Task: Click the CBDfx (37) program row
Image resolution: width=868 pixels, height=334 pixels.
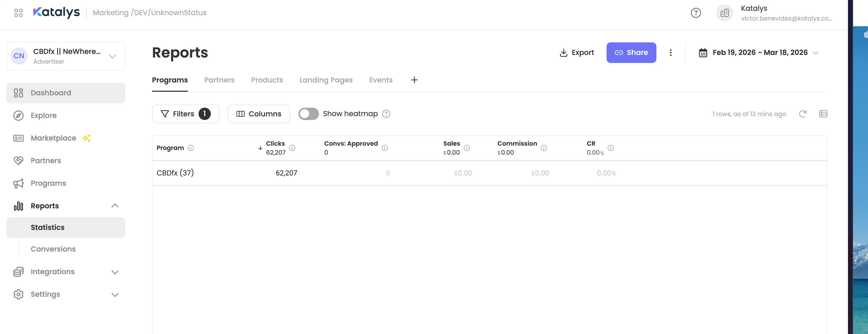Action: pyautogui.click(x=489, y=173)
